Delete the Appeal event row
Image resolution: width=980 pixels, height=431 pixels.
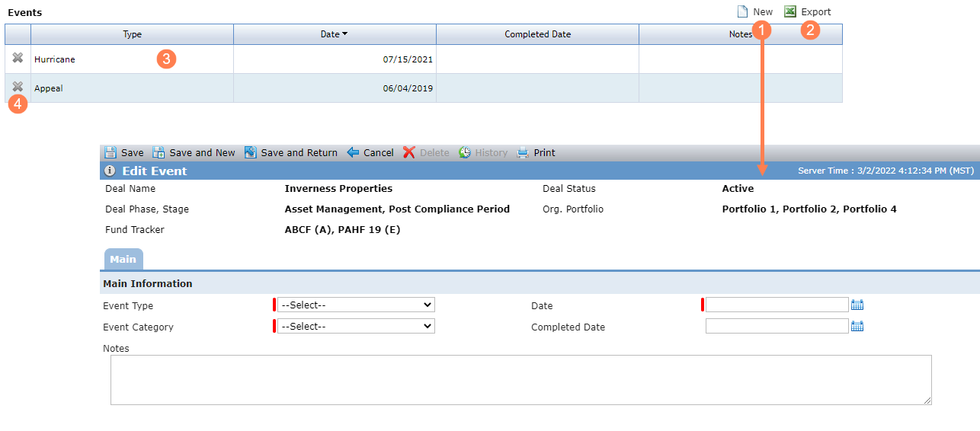click(18, 87)
